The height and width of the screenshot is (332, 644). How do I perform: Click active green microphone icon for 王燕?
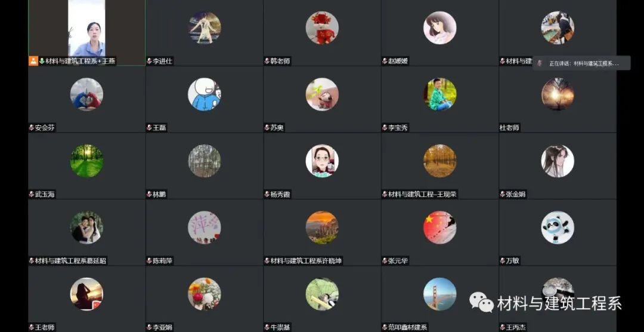pyautogui.click(x=42, y=62)
